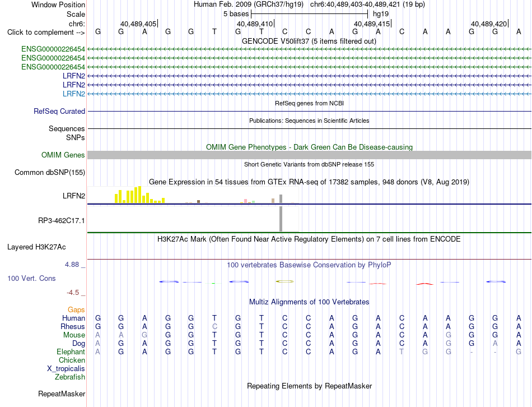Click the Mouse alignment row label

74,335
